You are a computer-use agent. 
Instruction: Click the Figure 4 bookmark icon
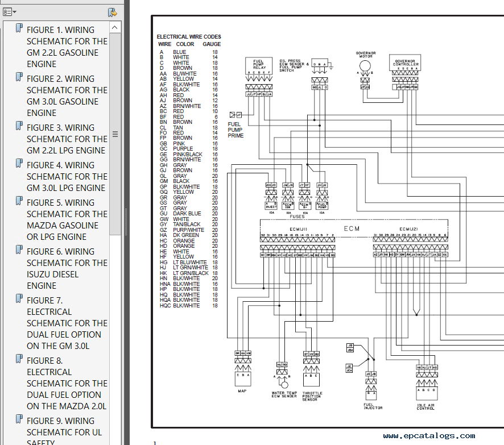pyautogui.click(x=19, y=164)
